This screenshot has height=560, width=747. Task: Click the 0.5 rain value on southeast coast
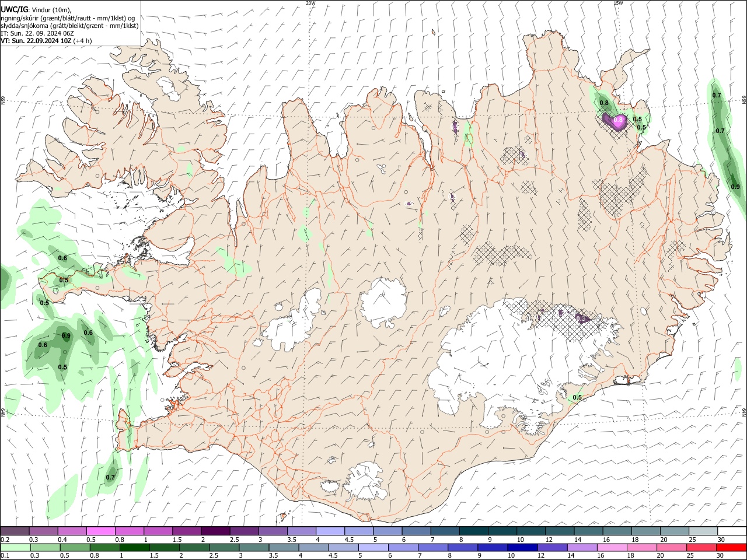[x=577, y=397]
